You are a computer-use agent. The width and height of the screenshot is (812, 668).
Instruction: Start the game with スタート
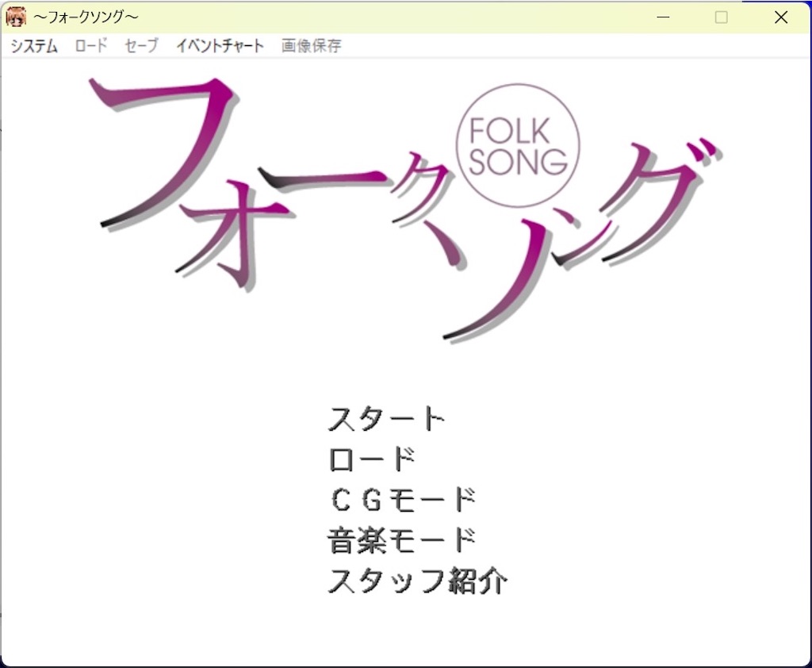[386, 419]
